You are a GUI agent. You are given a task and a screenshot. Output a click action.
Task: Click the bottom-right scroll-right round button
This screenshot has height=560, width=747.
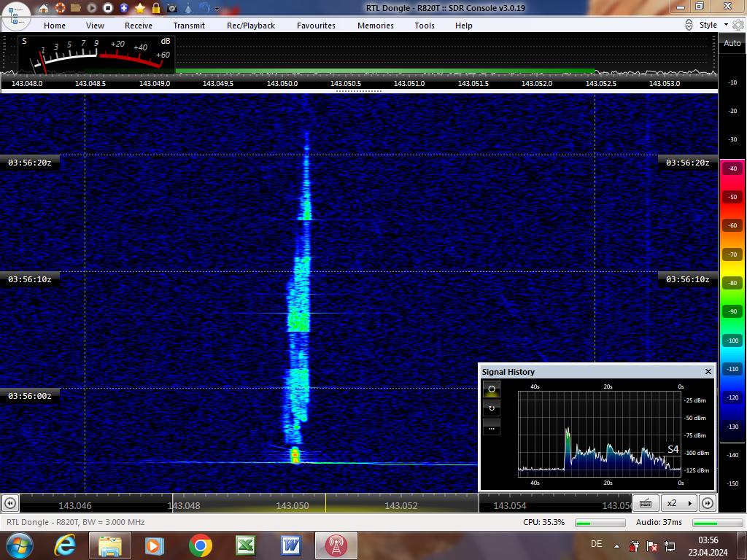tap(708, 503)
